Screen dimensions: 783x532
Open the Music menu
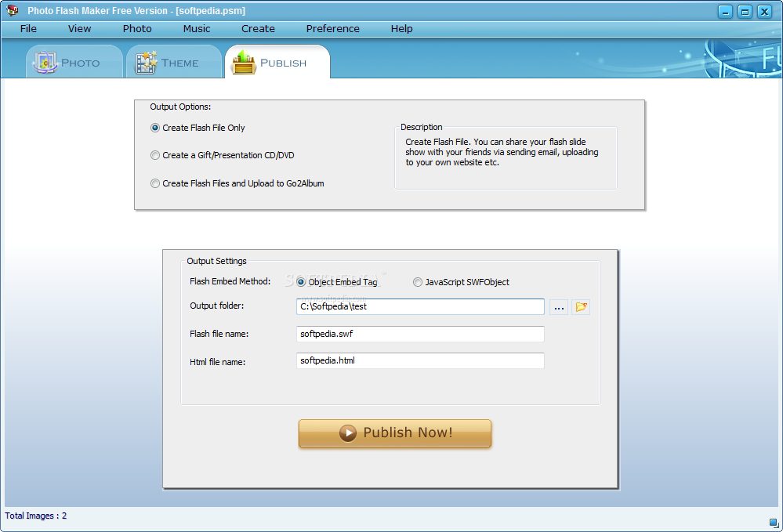click(197, 29)
